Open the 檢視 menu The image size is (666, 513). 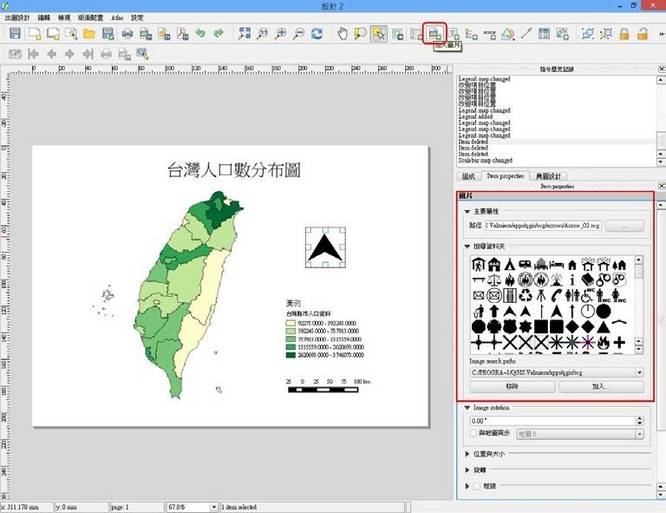tap(64, 18)
